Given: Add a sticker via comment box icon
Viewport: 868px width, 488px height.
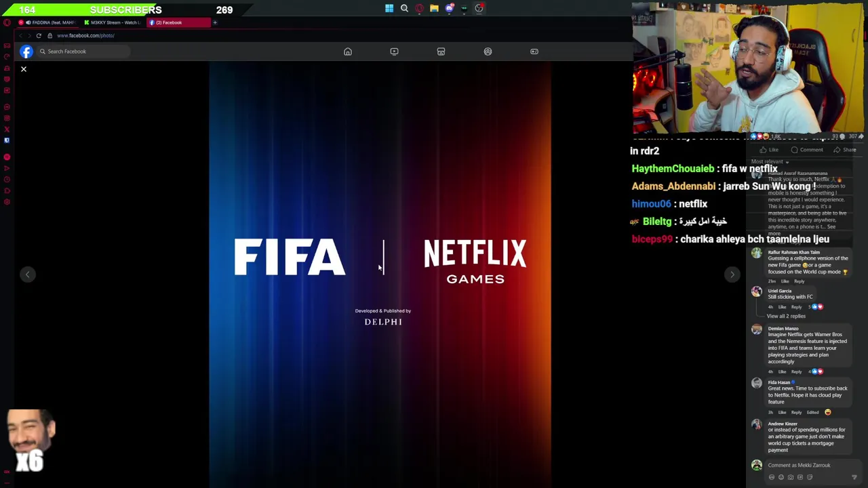Looking at the screenshot, I should [810, 477].
